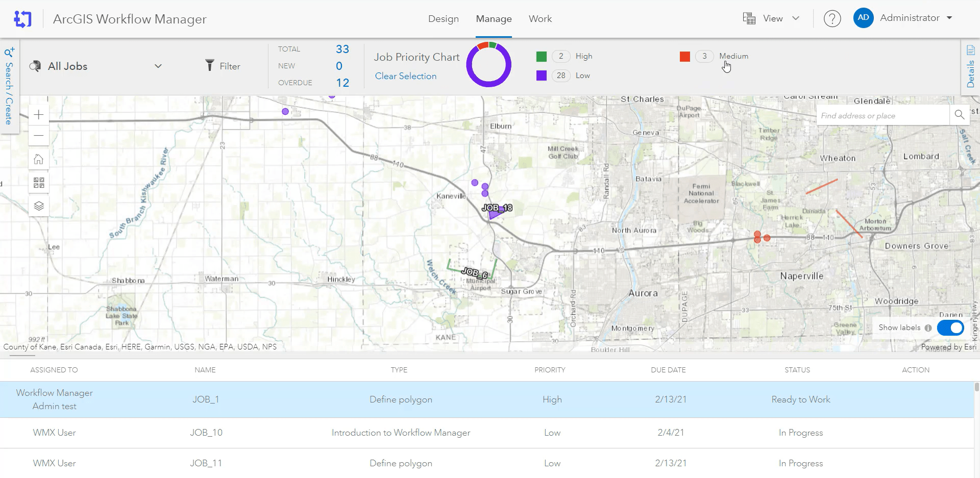
Task: Click the Job Priority donut chart
Action: tap(489, 64)
